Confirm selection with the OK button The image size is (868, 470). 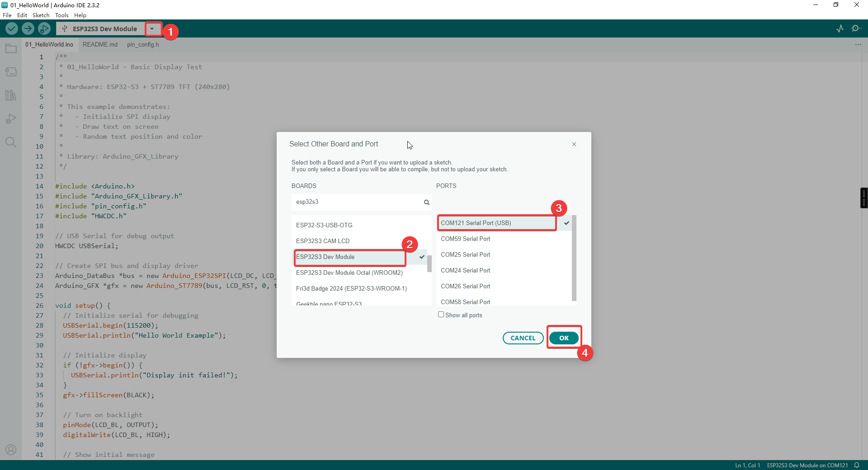pos(564,338)
